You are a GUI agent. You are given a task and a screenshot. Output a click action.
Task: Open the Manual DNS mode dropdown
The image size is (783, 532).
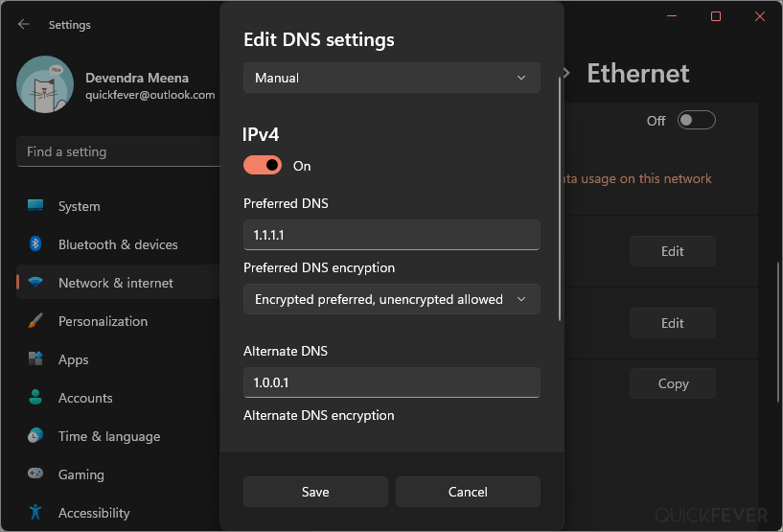click(392, 78)
